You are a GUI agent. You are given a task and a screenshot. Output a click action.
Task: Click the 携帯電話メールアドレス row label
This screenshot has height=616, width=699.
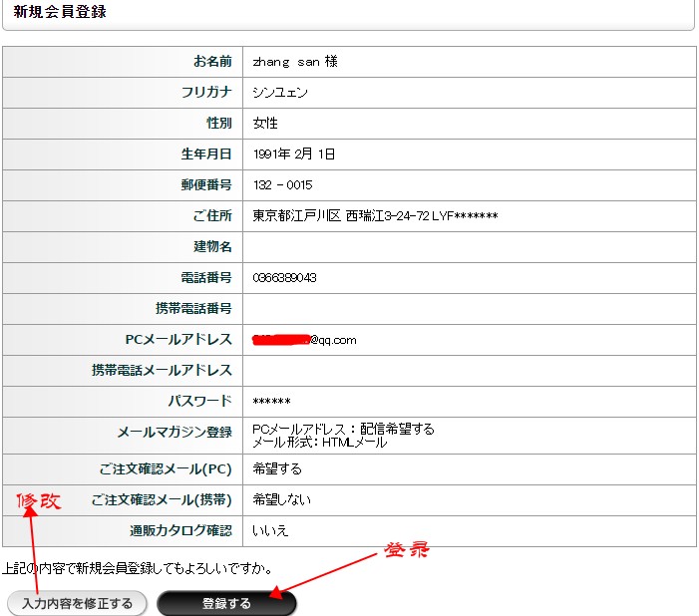point(162,370)
